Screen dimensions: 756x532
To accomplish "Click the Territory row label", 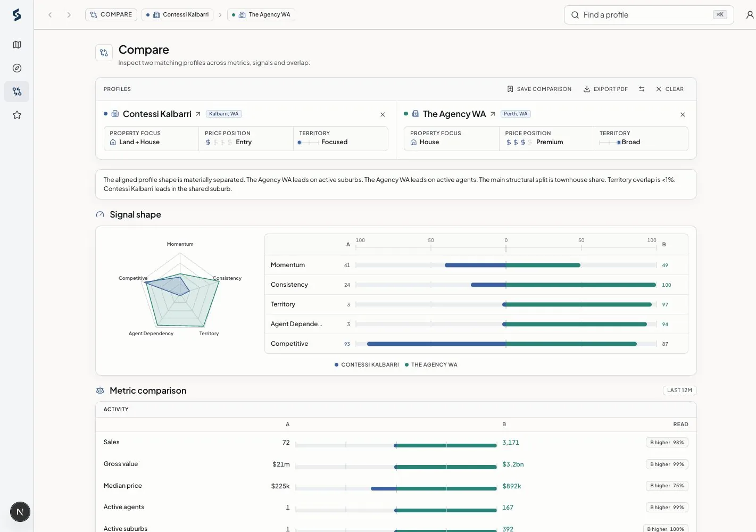I will (283, 304).
